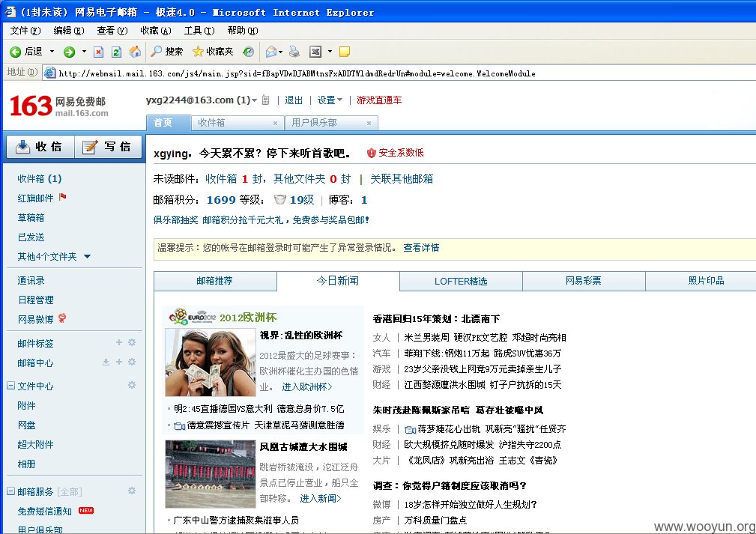This screenshot has width=756, height=534.
Task: Select the 网易彩票 tab
Action: click(584, 281)
